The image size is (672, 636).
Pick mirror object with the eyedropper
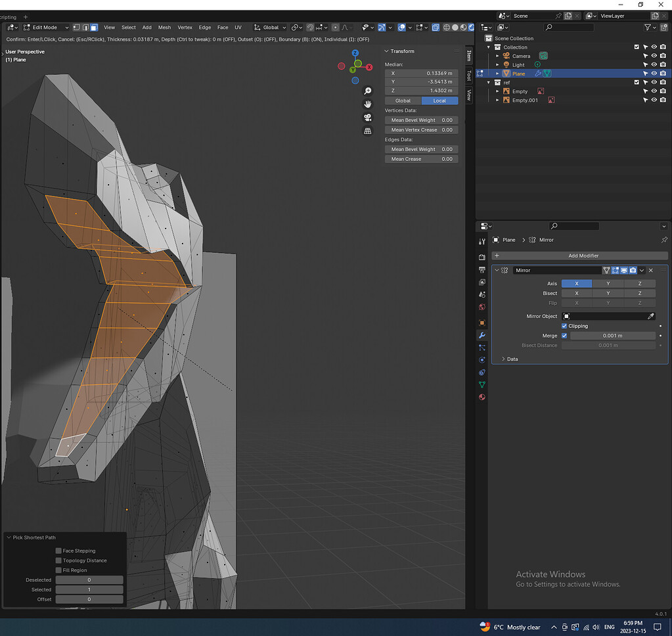click(651, 316)
